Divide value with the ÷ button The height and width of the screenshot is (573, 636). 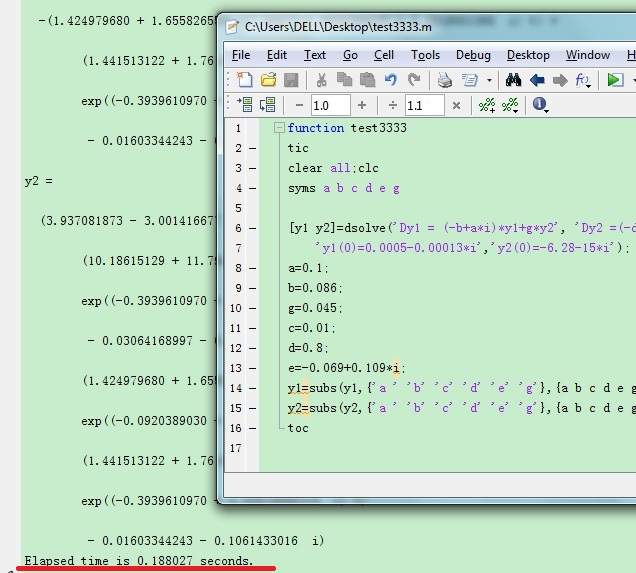pos(393,105)
